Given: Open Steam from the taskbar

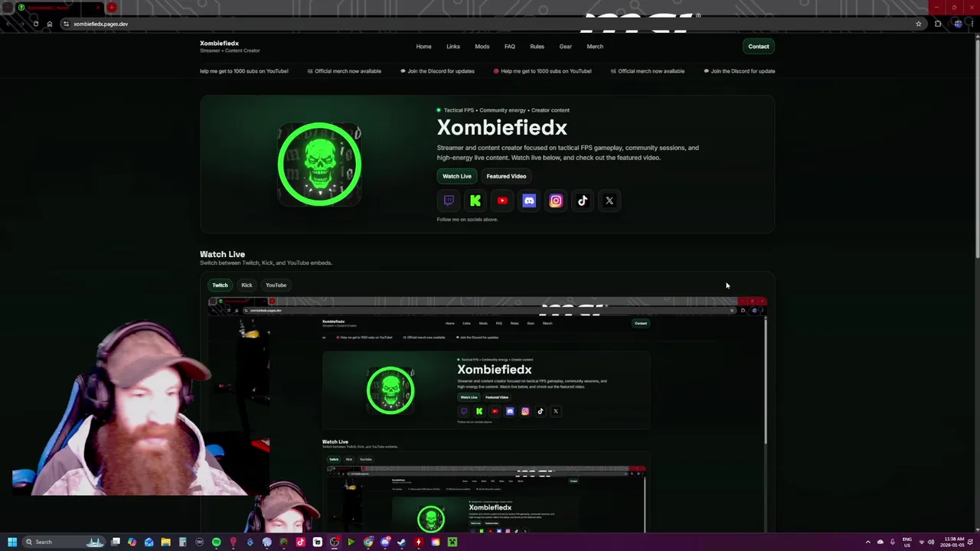Looking at the screenshot, I should click(401, 542).
